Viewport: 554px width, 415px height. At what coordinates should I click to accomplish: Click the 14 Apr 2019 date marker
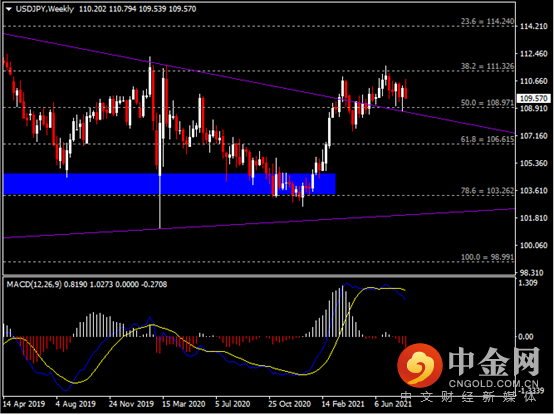(x=24, y=404)
